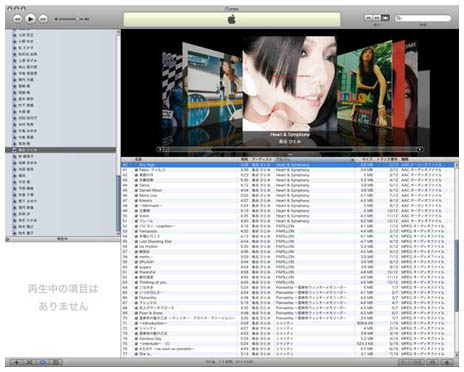Switch to list view

[368, 18]
